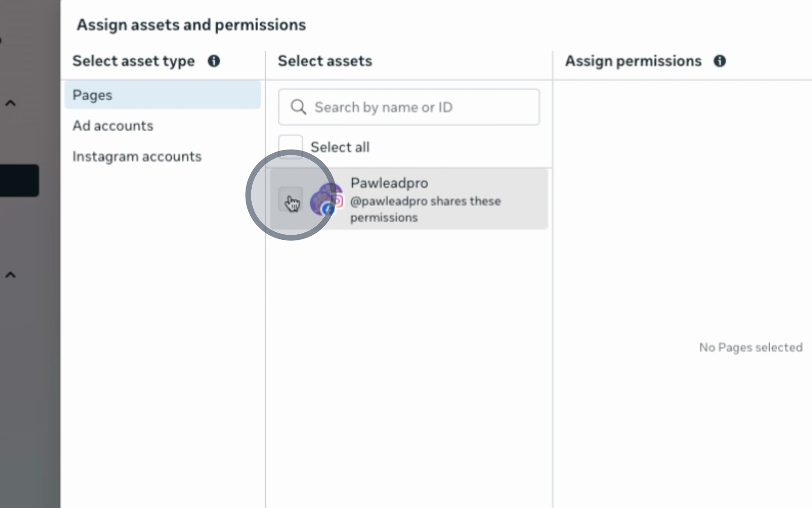Click "@pawleadpro shares these permissions" subtitle
Viewport: 812px width, 508px height.
click(x=425, y=209)
